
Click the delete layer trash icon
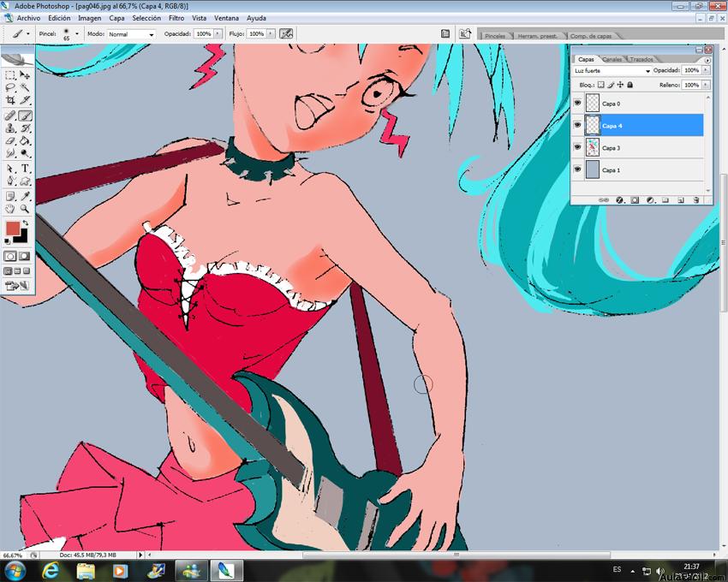point(696,200)
